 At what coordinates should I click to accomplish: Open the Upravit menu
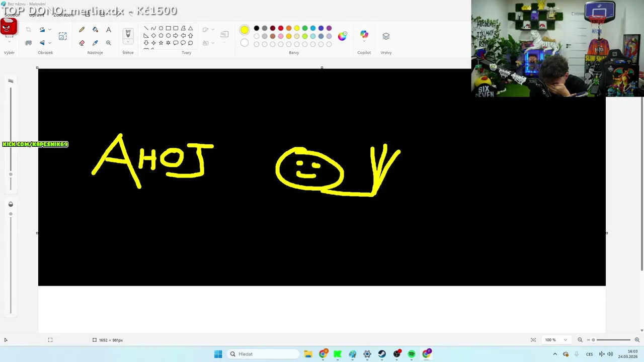pos(37,15)
